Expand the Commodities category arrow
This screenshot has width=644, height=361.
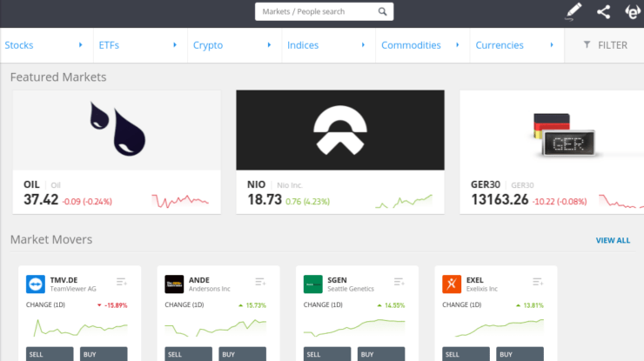tap(458, 44)
